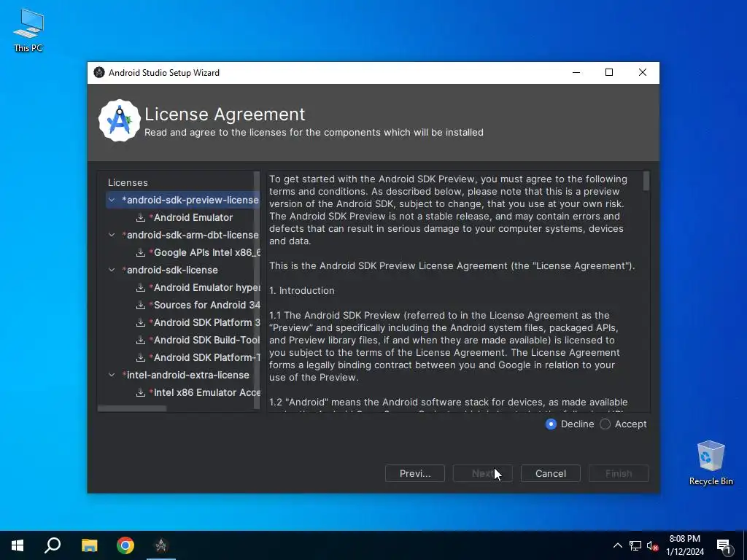Image resolution: width=747 pixels, height=560 pixels.
Task: Collapse the android-sdk-license chevron
Action: [112, 270]
